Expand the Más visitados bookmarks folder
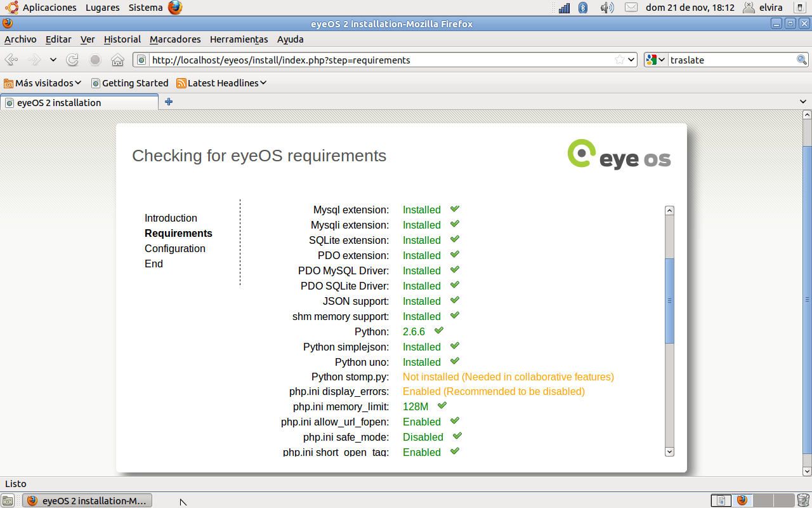Image resolution: width=812 pixels, height=508 pixels. coord(43,83)
